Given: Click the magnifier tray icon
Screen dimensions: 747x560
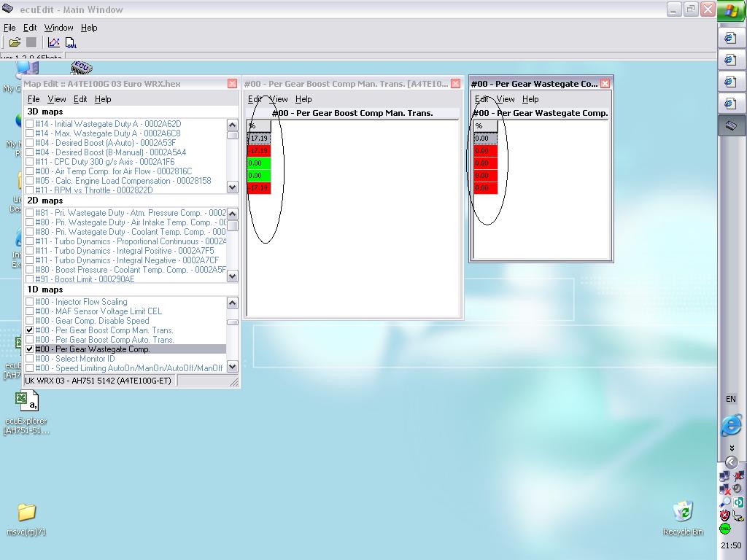Looking at the screenshot, I should point(724,502).
